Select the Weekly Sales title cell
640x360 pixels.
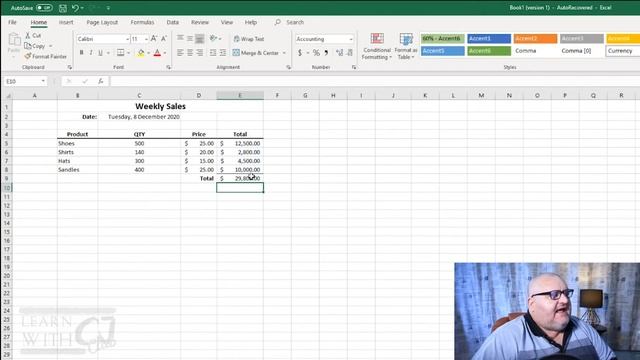(x=160, y=106)
